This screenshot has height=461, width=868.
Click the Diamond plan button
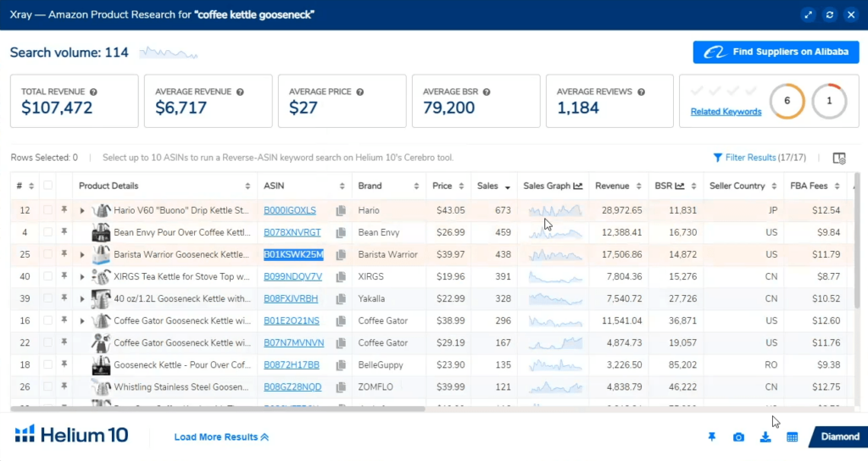coord(838,437)
